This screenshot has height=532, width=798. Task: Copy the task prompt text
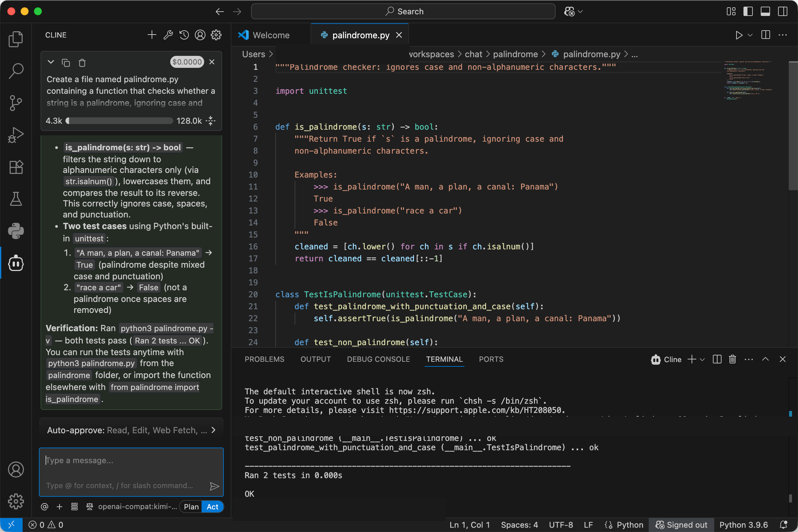tap(66, 63)
